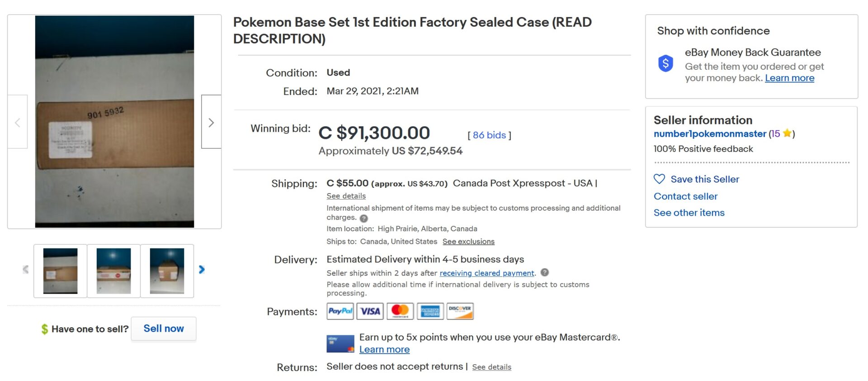
Task: Toggle the Save this Seller heart
Action: pyautogui.click(x=659, y=179)
